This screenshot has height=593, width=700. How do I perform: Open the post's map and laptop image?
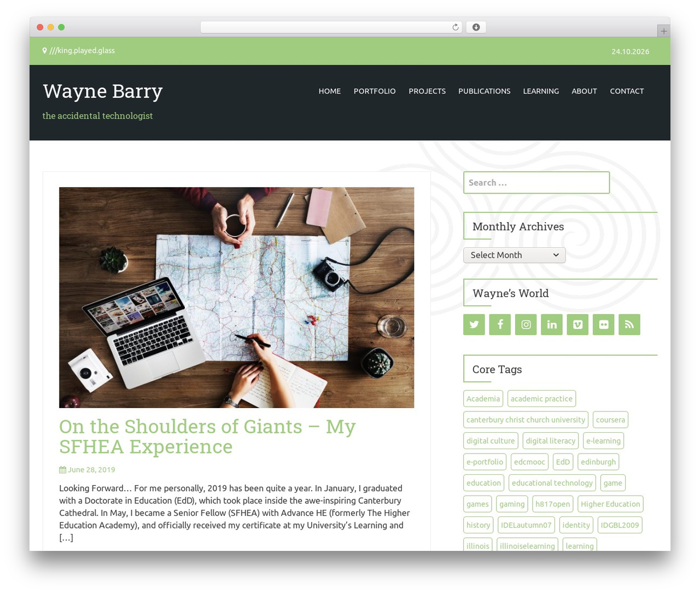pos(236,298)
